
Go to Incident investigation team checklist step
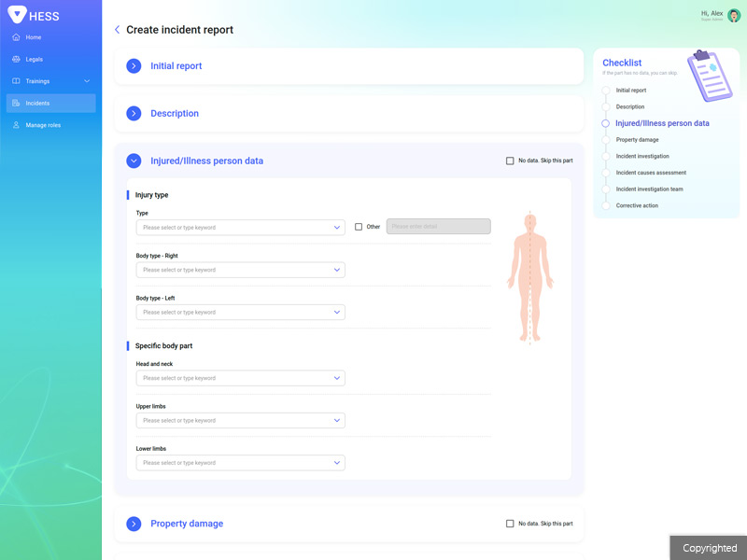click(x=649, y=189)
